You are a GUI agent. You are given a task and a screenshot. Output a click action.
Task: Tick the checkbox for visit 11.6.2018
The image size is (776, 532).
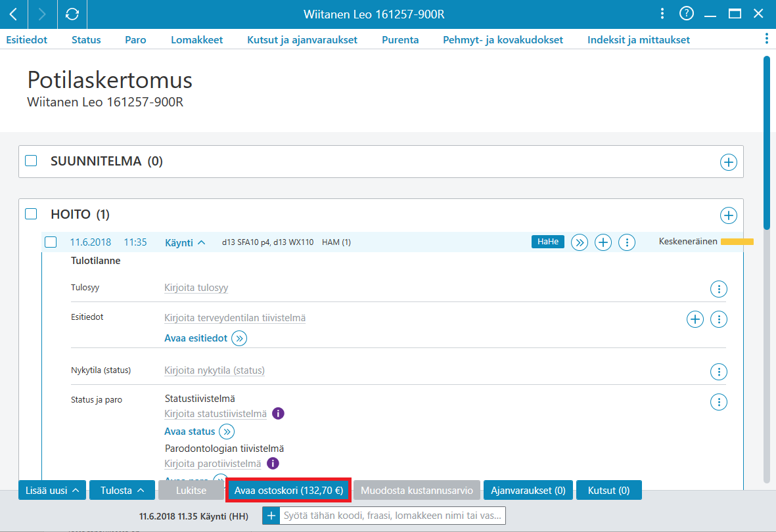51,242
